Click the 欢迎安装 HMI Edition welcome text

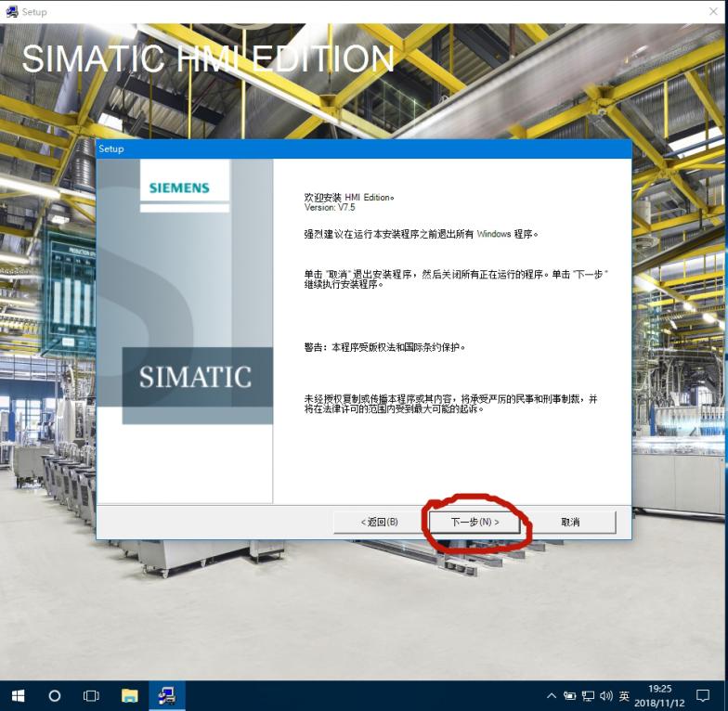[x=349, y=197]
